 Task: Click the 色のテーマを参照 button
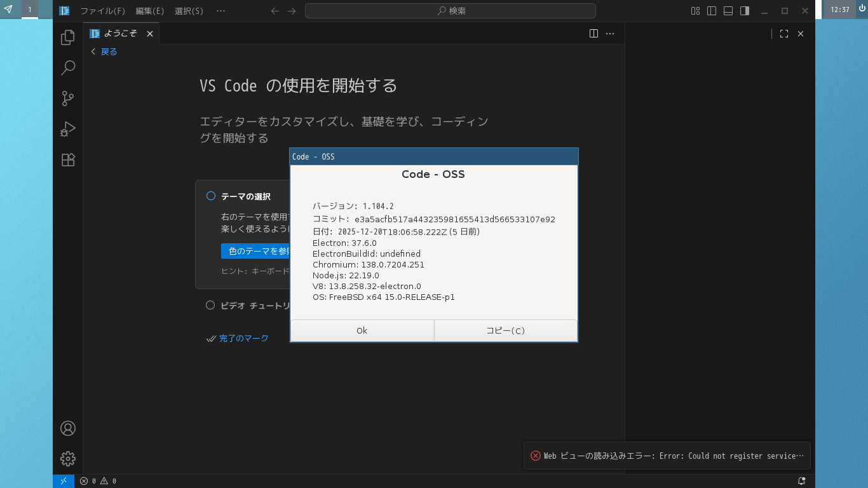(255, 251)
